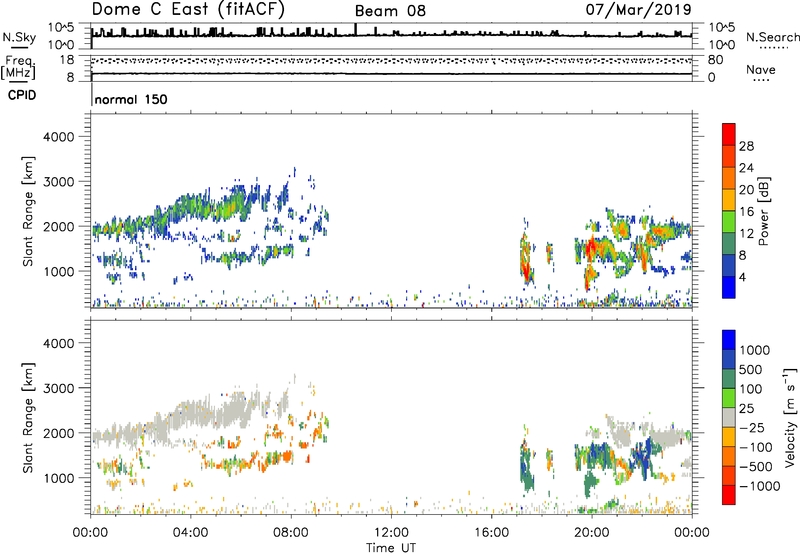800x554 pixels.
Task: Click '-1000' on the Velocity scale
Action: point(760,486)
